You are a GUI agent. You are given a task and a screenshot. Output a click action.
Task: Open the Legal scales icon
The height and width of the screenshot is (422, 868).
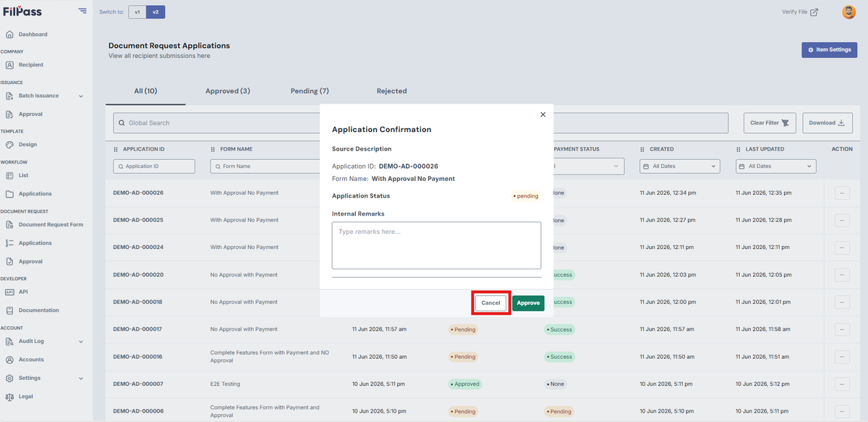click(x=9, y=397)
